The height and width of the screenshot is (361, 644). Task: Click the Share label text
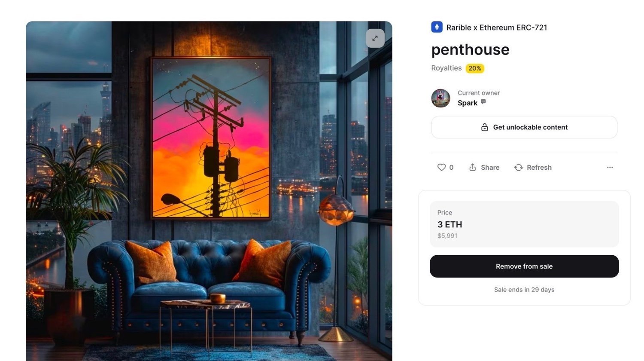click(x=490, y=168)
